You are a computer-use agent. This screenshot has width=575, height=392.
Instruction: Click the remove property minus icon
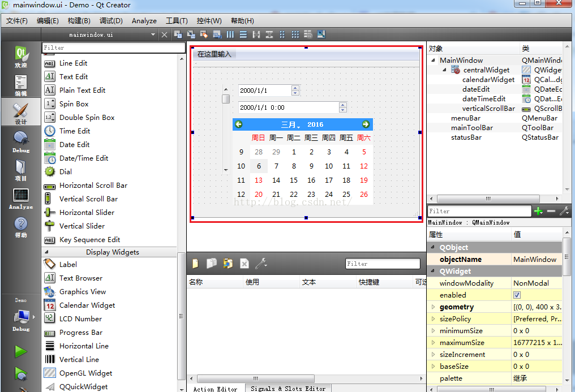pos(551,211)
